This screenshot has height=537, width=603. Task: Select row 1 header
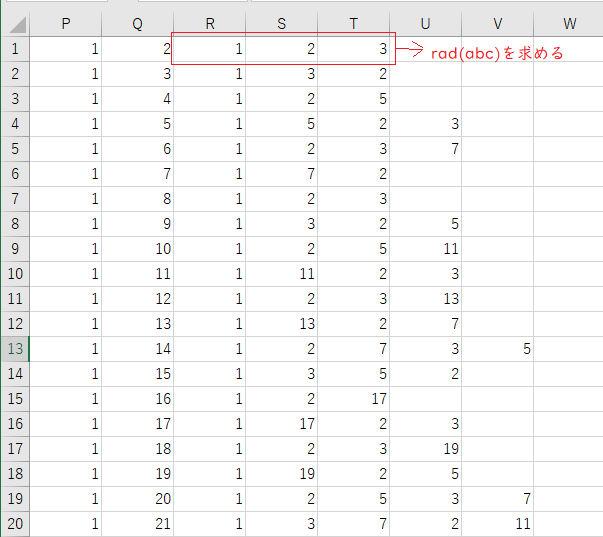pyautogui.click(x=15, y=49)
